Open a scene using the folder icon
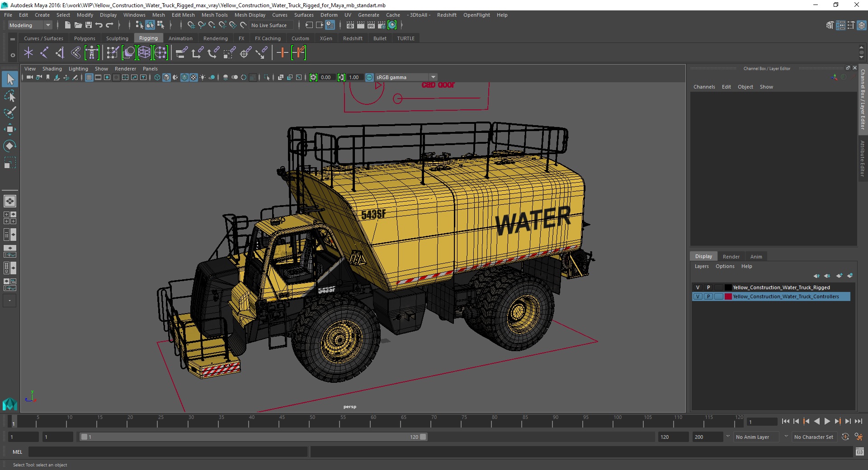Viewport: 868px width, 470px height. pyautogui.click(x=78, y=25)
